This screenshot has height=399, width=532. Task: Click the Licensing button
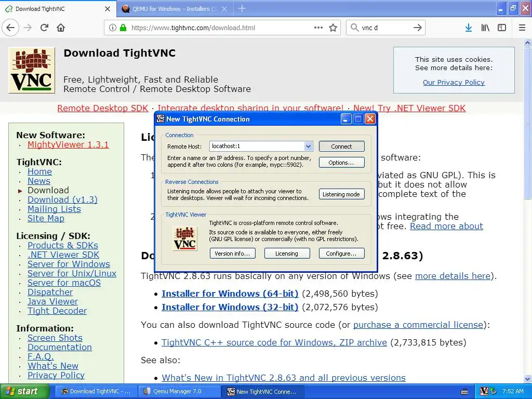pyautogui.click(x=287, y=254)
